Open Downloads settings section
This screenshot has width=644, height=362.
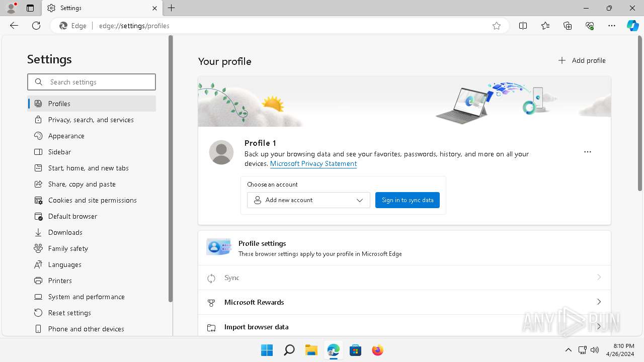click(x=92, y=232)
